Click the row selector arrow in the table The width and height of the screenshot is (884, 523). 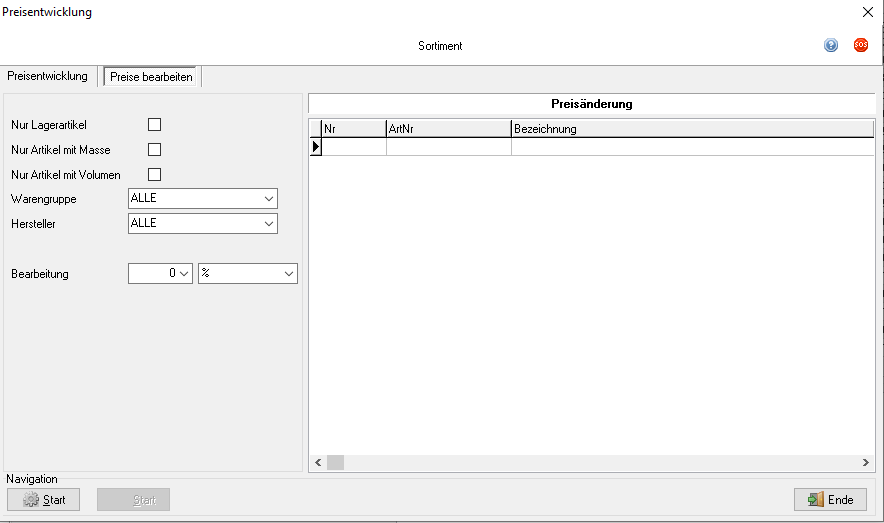[315, 147]
